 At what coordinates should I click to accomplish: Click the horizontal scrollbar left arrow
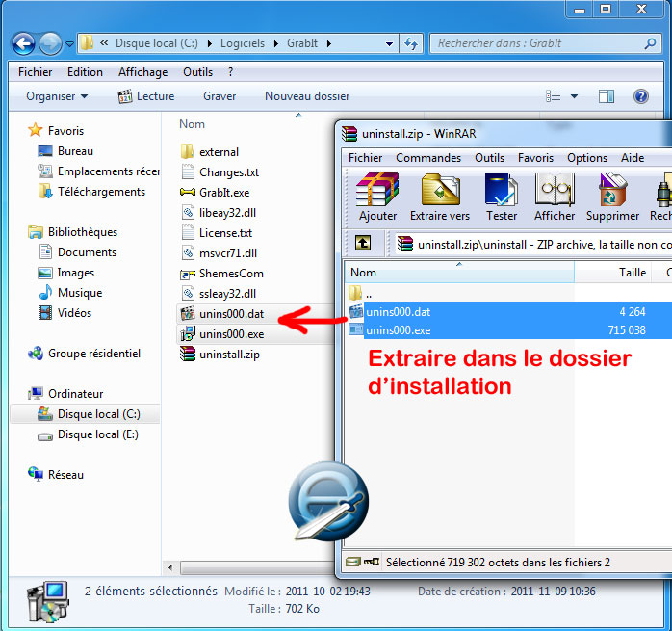click(170, 568)
